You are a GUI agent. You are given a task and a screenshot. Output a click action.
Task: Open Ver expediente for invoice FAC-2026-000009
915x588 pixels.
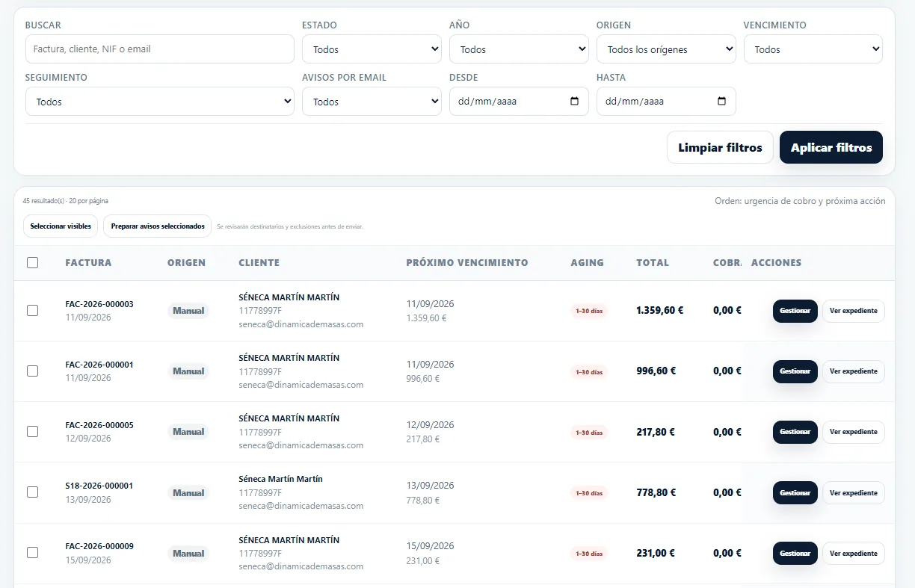(854, 554)
